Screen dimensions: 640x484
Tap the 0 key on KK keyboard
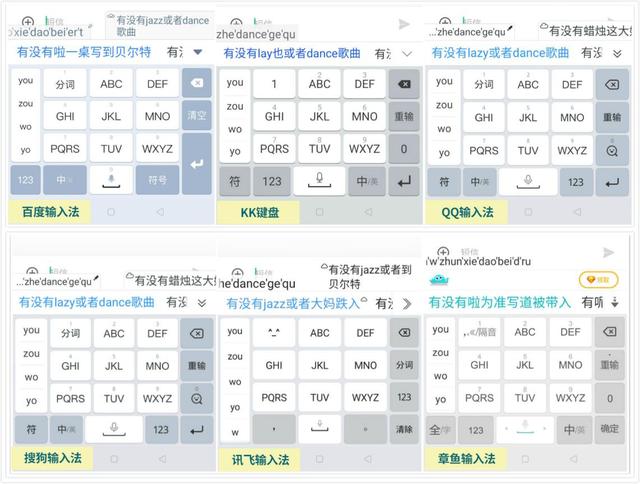pyautogui.click(x=404, y=149)
